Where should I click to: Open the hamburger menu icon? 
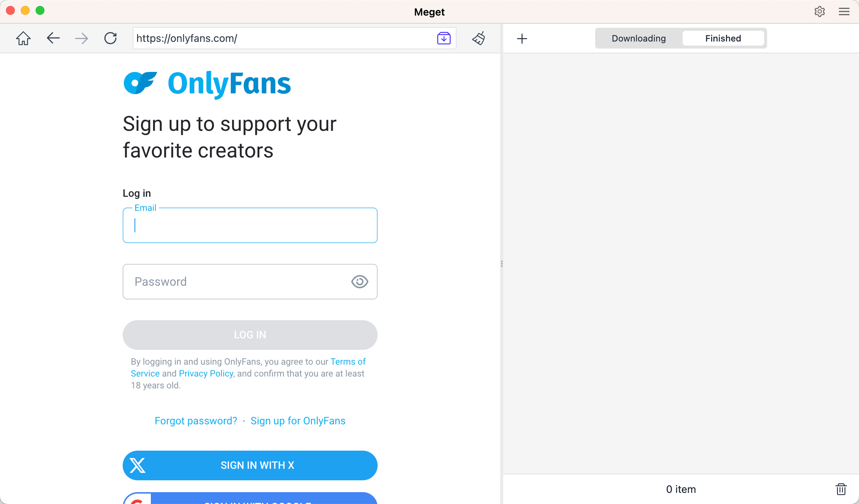click(843, 11)
